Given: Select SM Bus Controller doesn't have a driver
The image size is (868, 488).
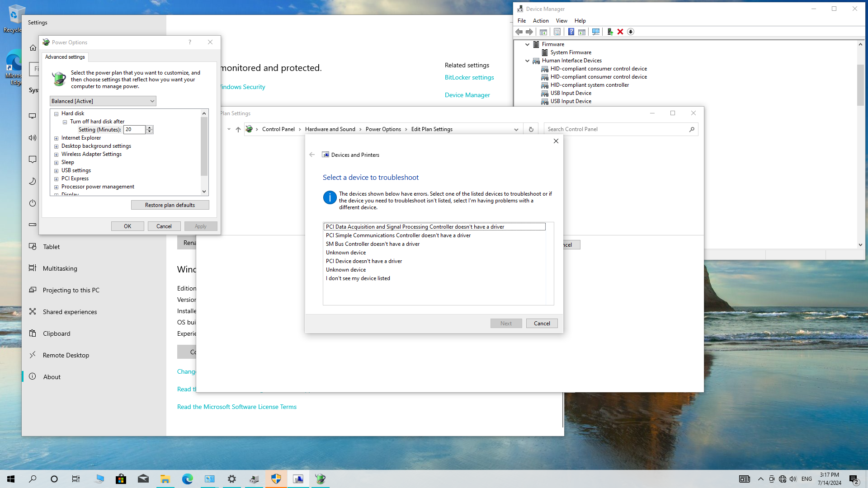Looking at the screenshot, I should 373,244.
